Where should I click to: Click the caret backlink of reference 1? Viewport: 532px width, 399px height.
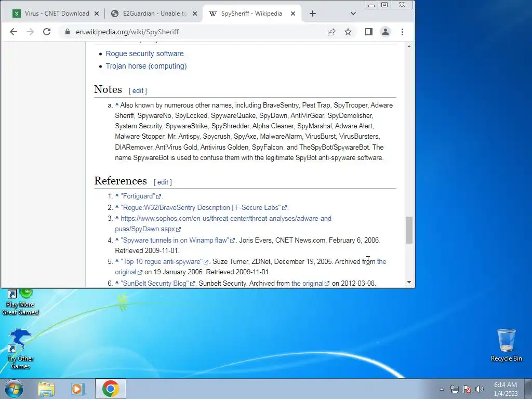tap(117, 196)
